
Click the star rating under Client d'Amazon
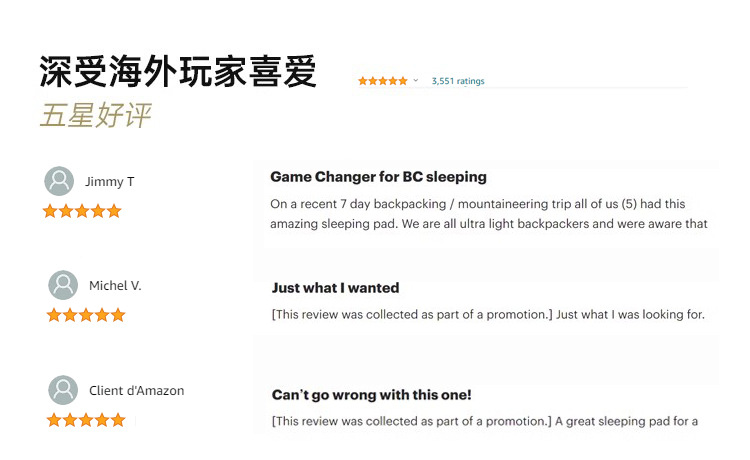(86, 420)
